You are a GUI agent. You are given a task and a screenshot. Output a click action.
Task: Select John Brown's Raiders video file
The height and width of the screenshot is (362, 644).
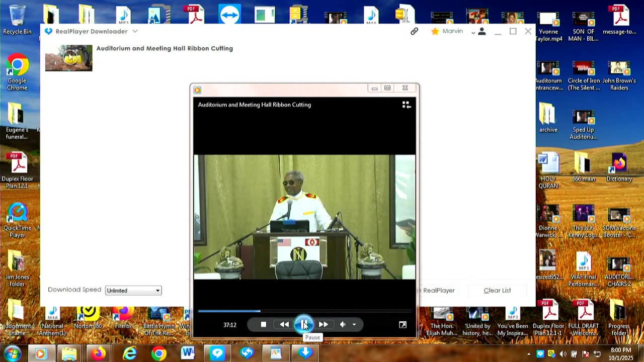[619, 75]
